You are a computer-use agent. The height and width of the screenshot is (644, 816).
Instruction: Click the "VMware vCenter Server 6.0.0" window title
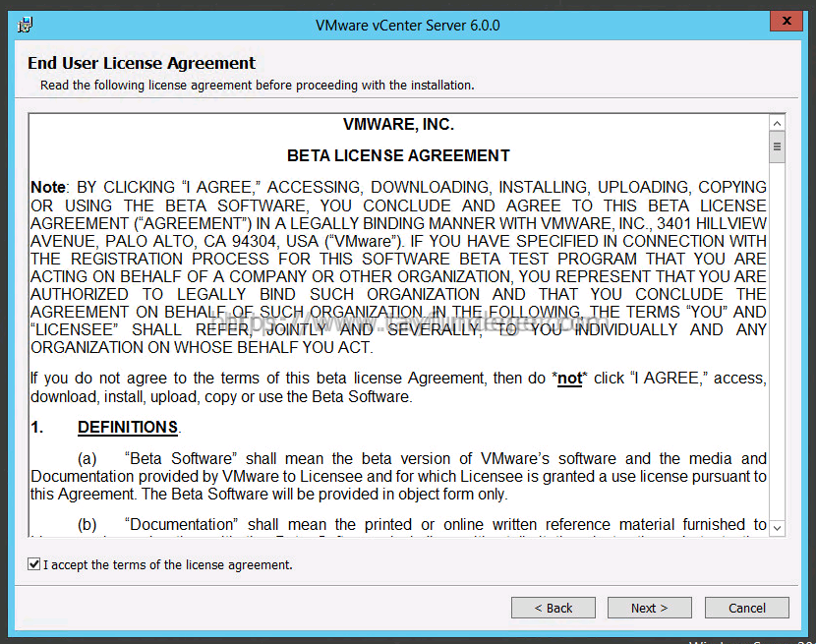pos(407,25)
